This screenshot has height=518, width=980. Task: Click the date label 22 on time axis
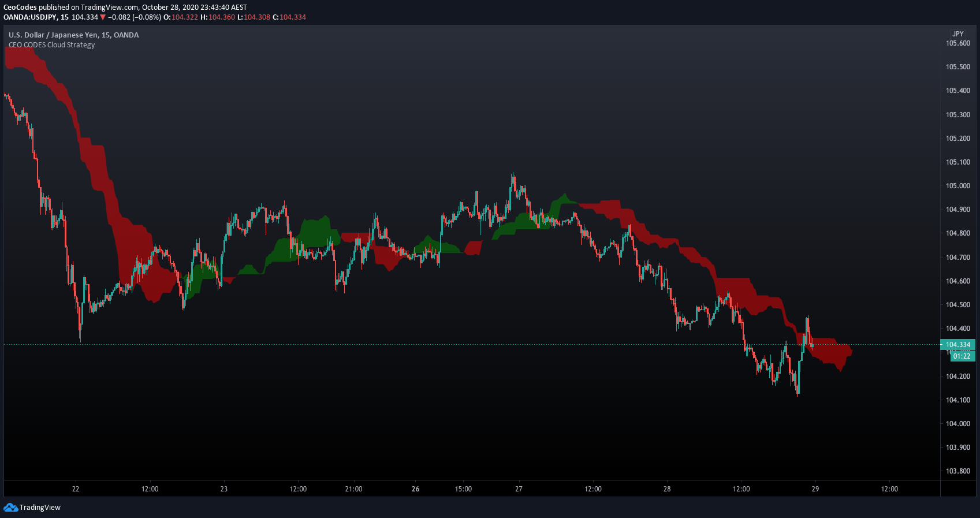point(76,489)
